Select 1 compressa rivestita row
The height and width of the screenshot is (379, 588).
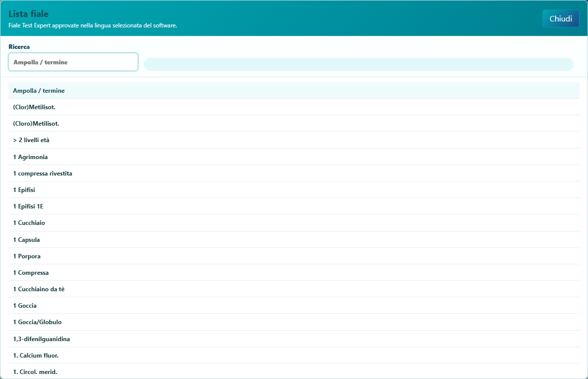[x=294, y=174]
